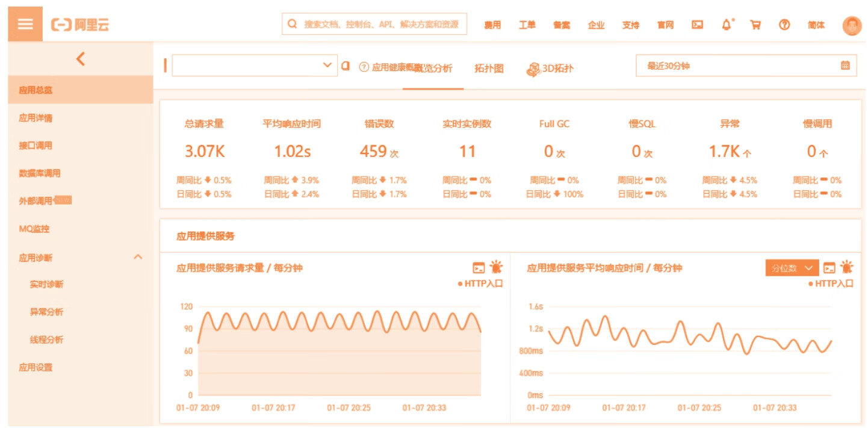Open 实时诊断 under application diagnostics
Viewport: 868px width, 428px height.
click(46, 284)
